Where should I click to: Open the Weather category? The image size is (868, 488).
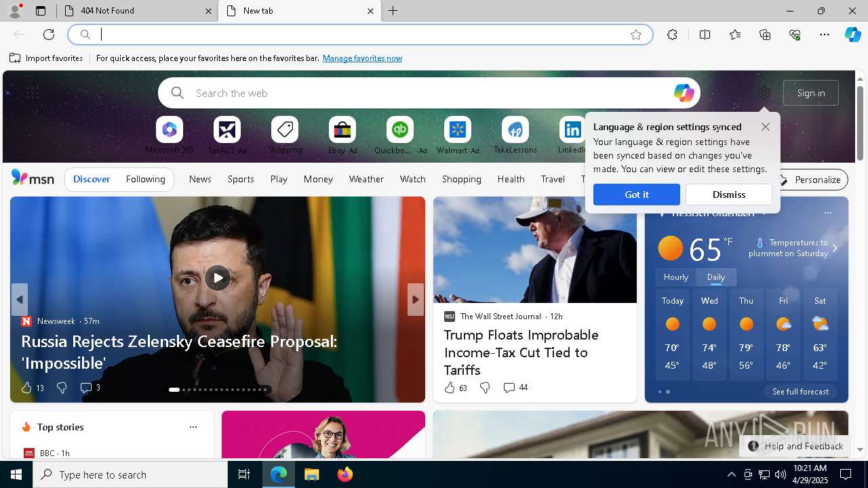click(x=366, y=179)
